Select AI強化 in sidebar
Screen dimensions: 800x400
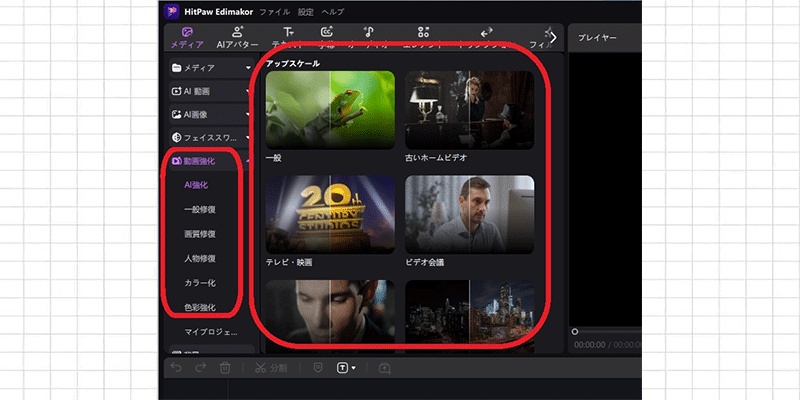tap(196, 185)
